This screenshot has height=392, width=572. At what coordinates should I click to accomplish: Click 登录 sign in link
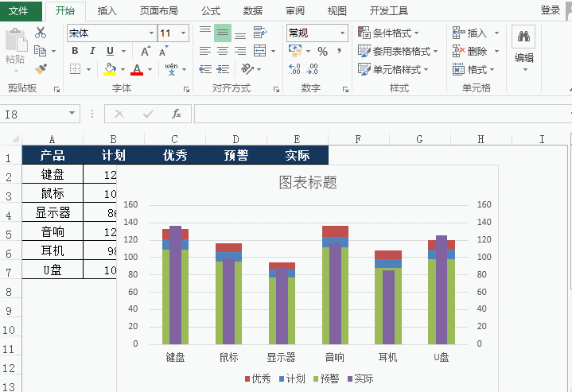point(550,10)
